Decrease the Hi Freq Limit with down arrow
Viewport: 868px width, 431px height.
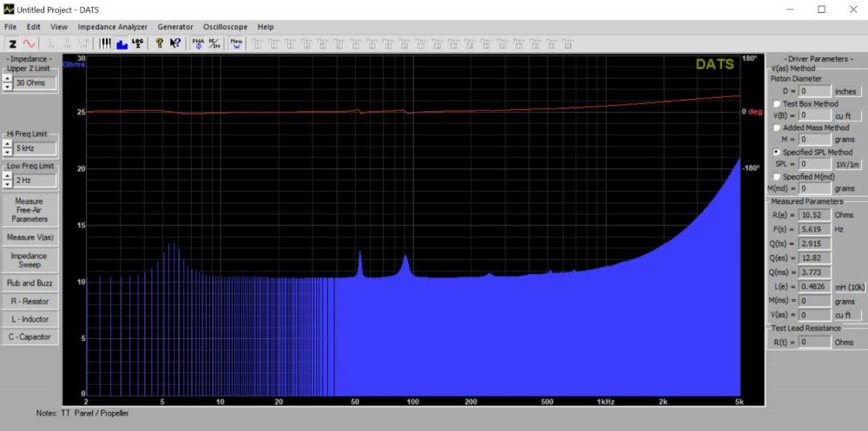7,153
